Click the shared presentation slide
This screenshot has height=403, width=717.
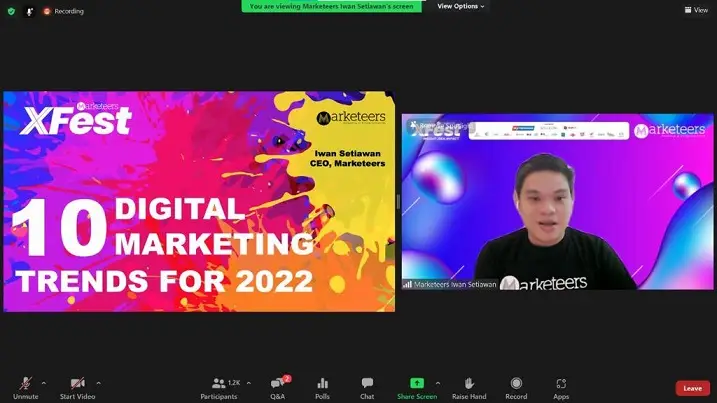tap(199, 202)
